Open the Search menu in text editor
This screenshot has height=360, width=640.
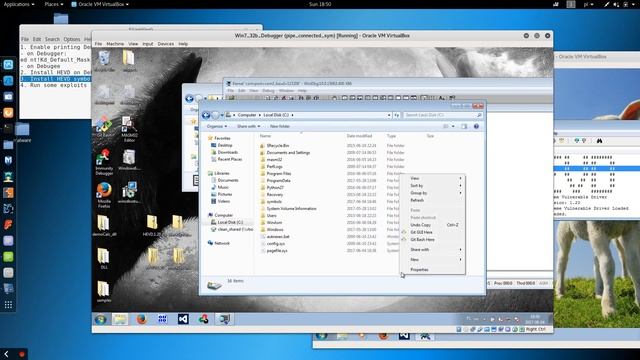tap(52, 39)
